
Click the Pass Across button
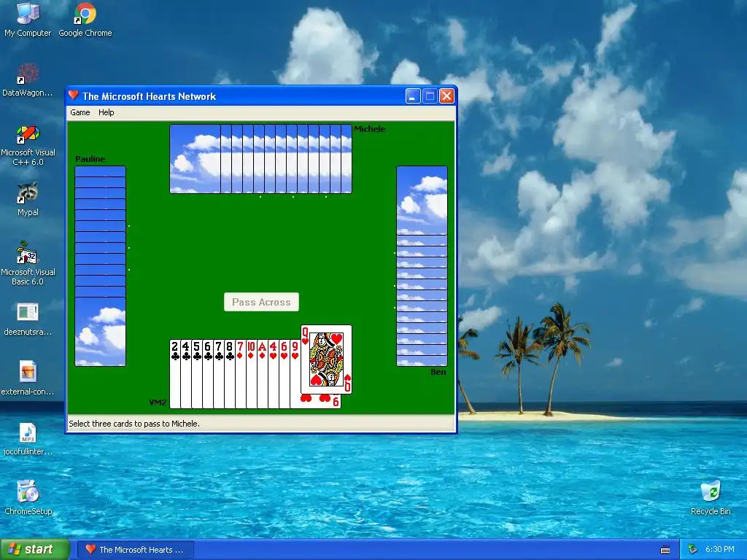[261, 302]
